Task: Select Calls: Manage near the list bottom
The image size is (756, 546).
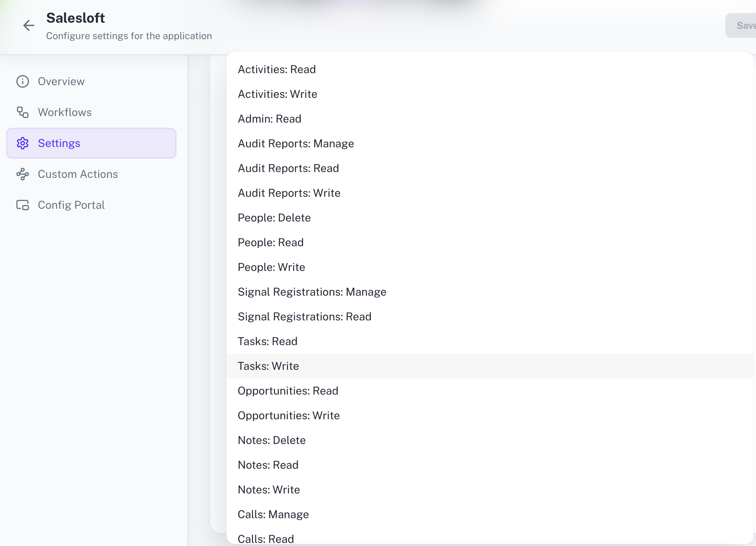Action: point(273,514)
